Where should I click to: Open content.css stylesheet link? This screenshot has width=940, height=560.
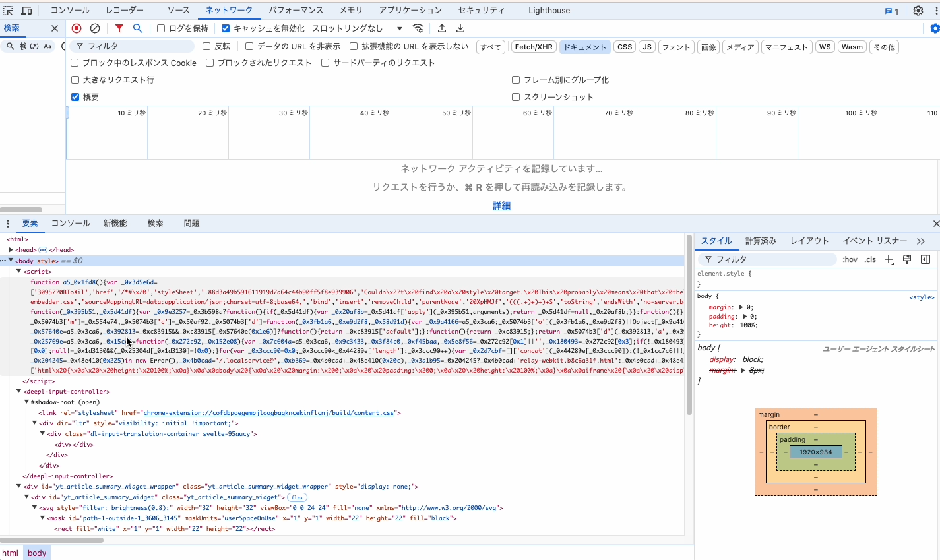270,413
